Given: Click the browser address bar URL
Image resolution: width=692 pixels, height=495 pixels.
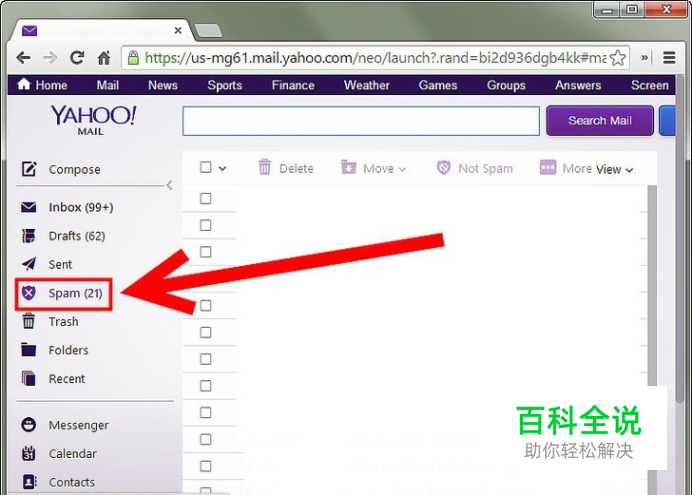Looking at the screenshot, I should click(375, 58).
